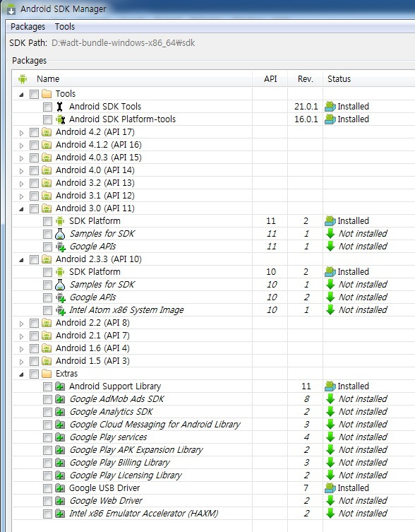The height and width of the screenshot is (532, 415).
Task: Click the Intel Atom x86 System Image icon
Action: 61,310
